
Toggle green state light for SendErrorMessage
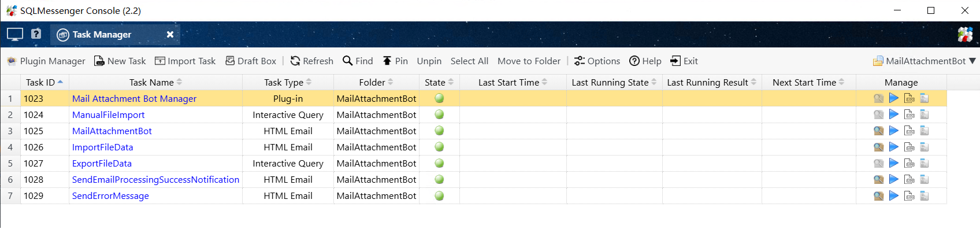tap(439, 196)
